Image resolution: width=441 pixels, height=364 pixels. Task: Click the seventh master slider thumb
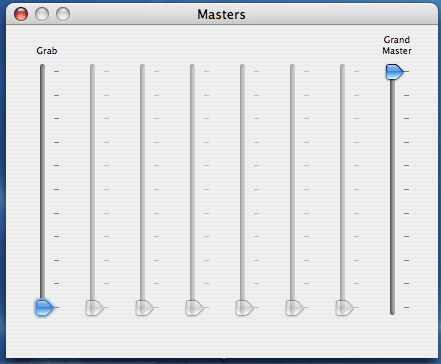click(345, 307)
